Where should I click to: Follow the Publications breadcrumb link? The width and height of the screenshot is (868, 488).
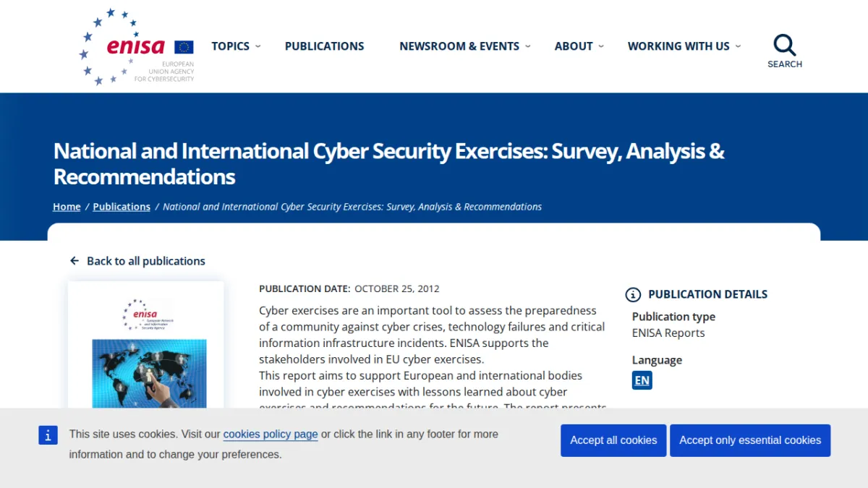tap(122, 207)
